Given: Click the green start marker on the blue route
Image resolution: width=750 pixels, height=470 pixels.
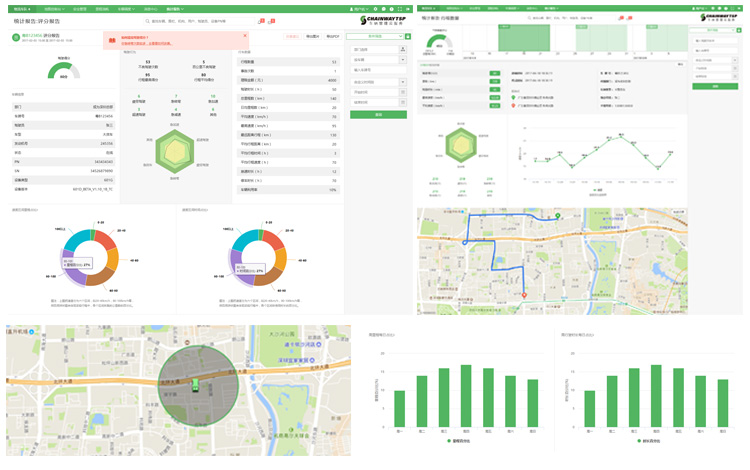Looking at the screenshot, I should click(x=558, y=216).
